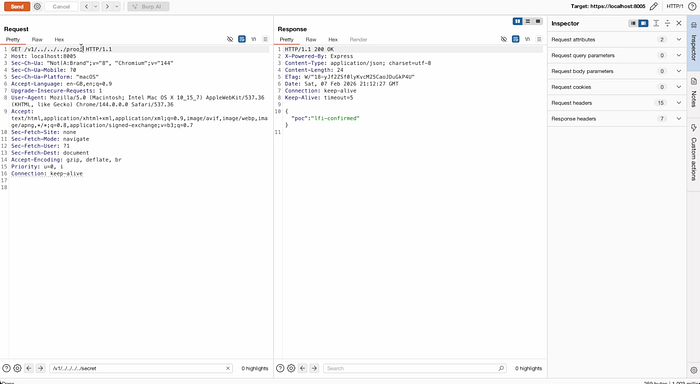Jump to next Request search match
Viewport: 700px width, 384px height.
click(x=40, y=368)
